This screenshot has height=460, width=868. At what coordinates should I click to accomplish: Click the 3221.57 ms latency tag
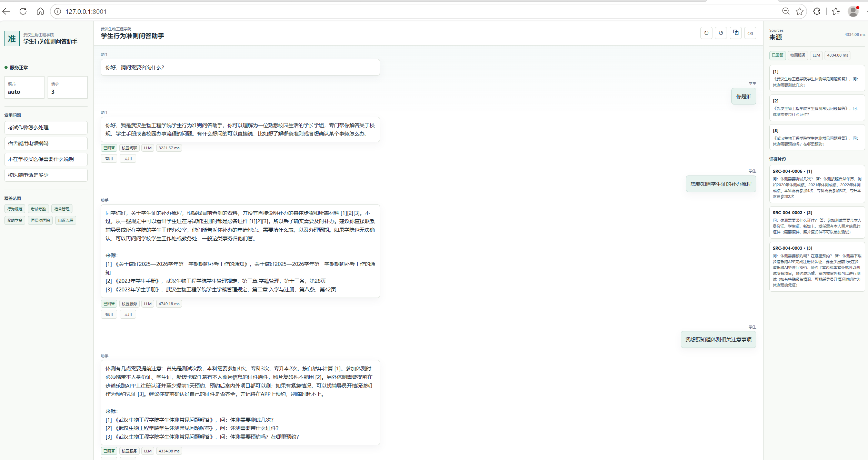pos(169,148)
